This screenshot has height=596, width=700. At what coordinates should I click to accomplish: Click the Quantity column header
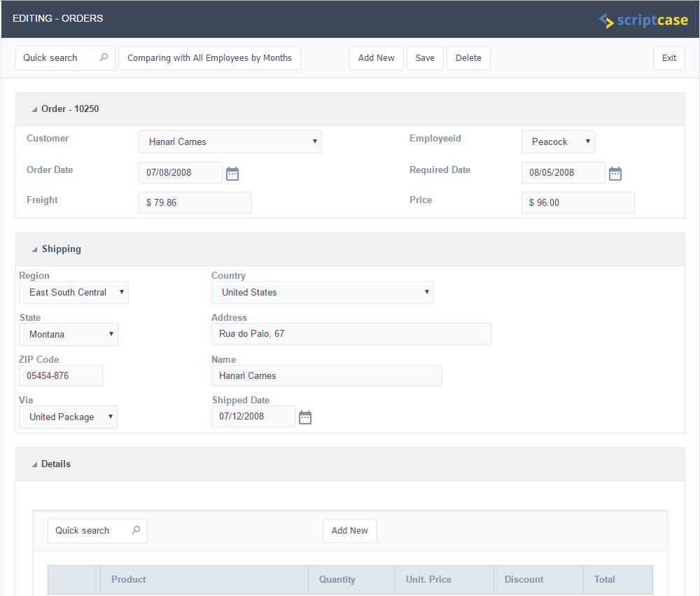coord(352,580)
